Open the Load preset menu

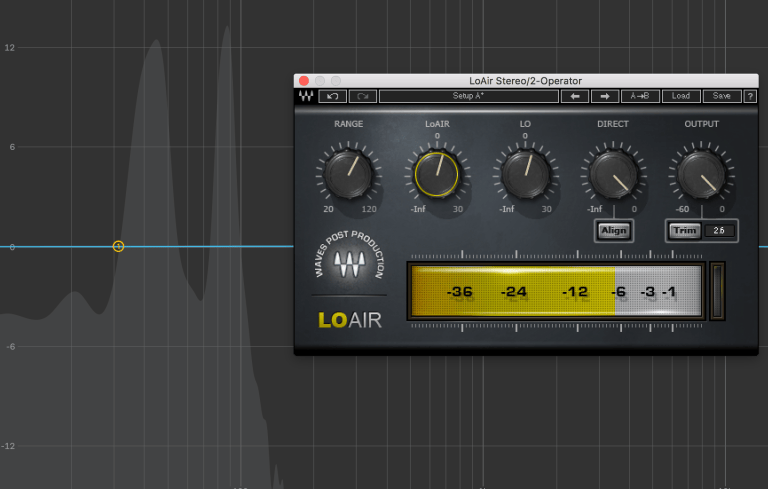click(681, 96)
